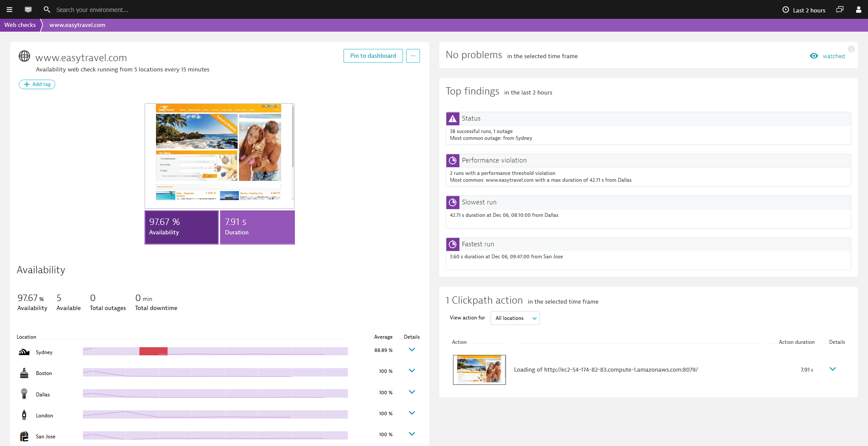Select the 97.67 % Availability tile
Viewport: 868px width, 446px height.
pyautogui.click(x=182, y=227)
